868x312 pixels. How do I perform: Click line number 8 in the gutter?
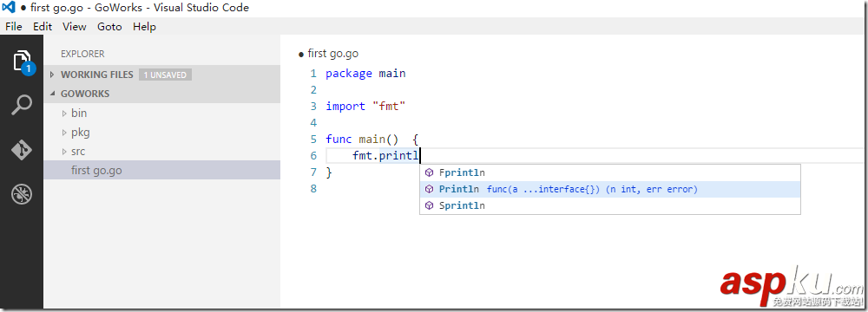[x=313, y=189]
